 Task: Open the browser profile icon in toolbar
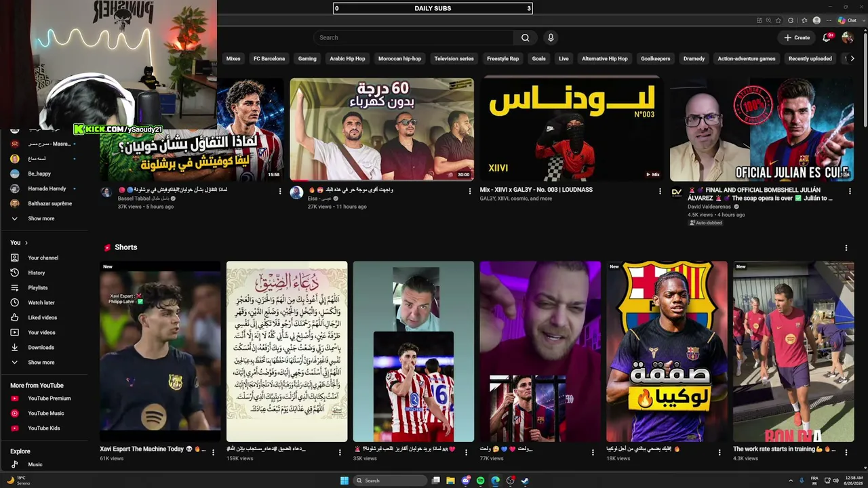coord(816,20)
